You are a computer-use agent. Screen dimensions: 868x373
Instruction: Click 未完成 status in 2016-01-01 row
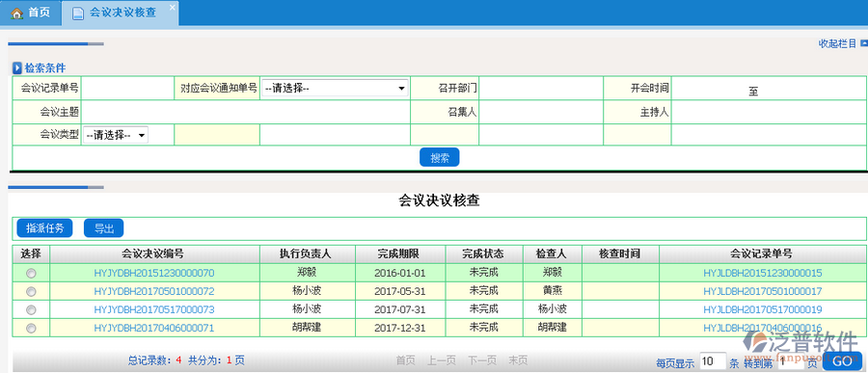click(483, 272)
